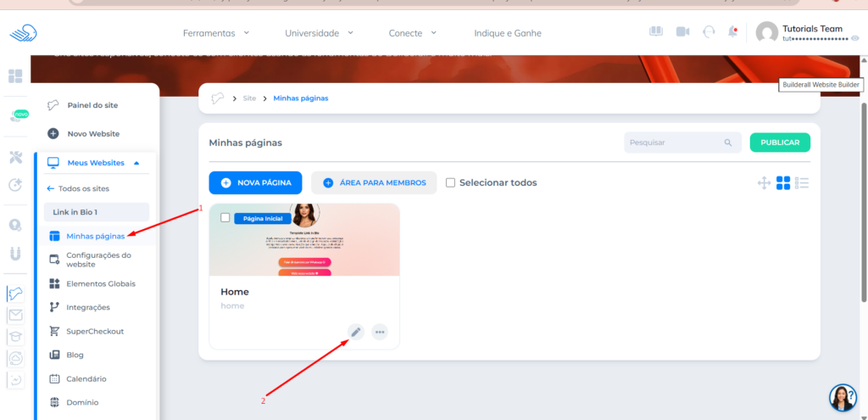Click the Pesquisar search field
Viewport: 868px width, 420px height.
(674, 143)
